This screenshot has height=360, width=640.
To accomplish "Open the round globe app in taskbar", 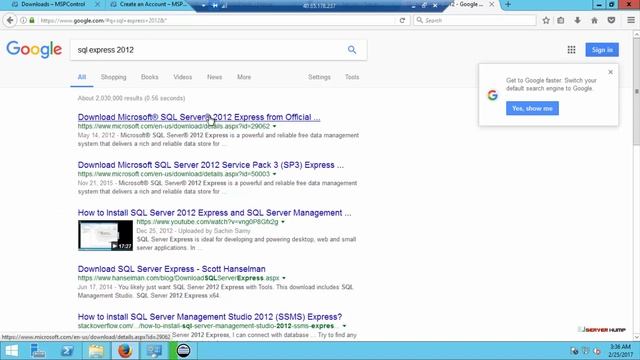I will point(183,351).
